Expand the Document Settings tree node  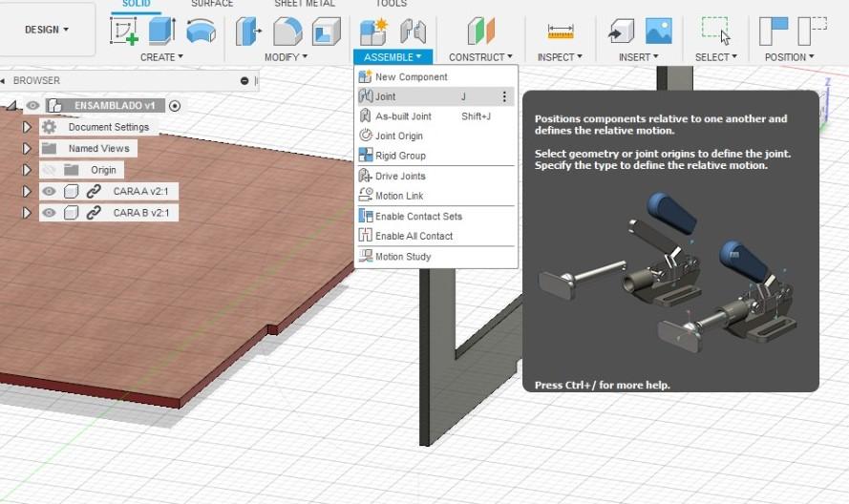(x=27, y=127)
